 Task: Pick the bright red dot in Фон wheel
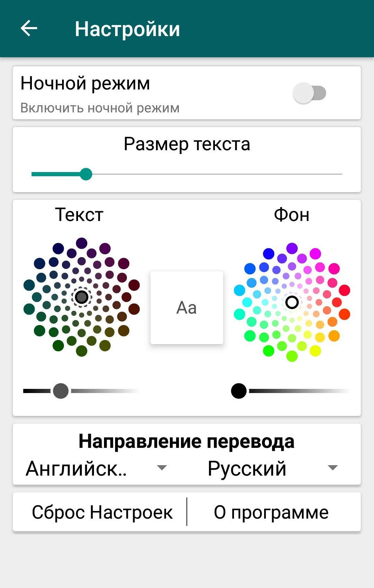[x=344, y=290]
